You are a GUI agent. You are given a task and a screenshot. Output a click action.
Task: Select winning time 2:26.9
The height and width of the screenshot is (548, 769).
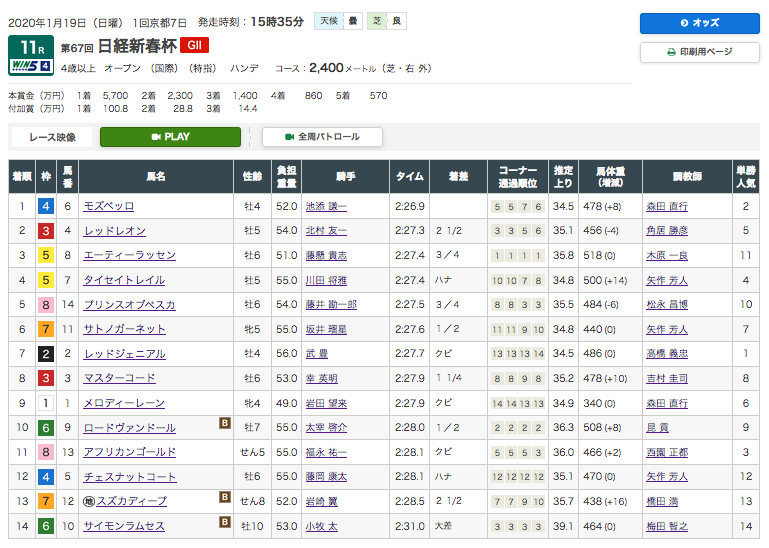(x=410, y=207)
